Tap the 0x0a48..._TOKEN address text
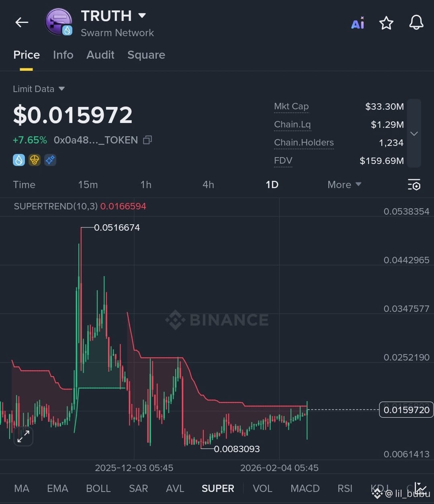This screenshot has width=434, height=504. [96, 140]
